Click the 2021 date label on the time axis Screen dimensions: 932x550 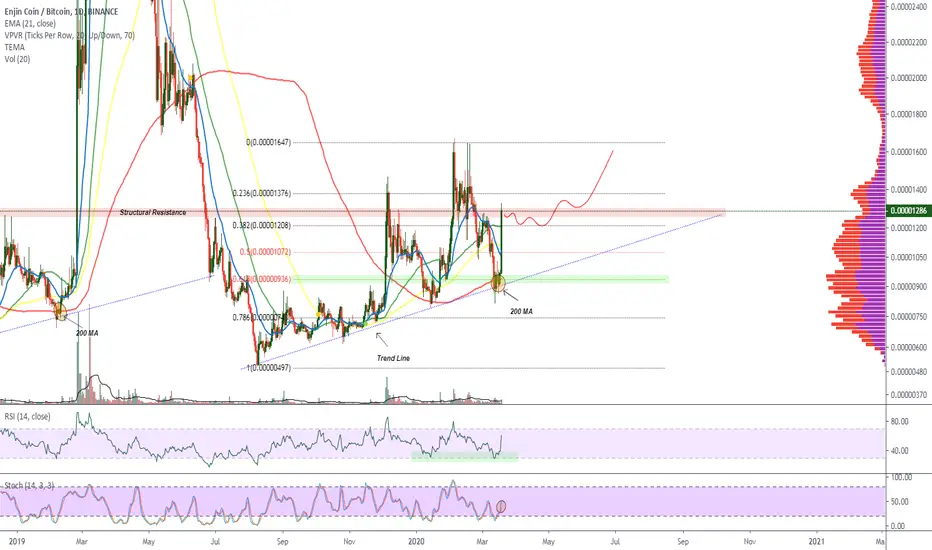tap(817, 542)
